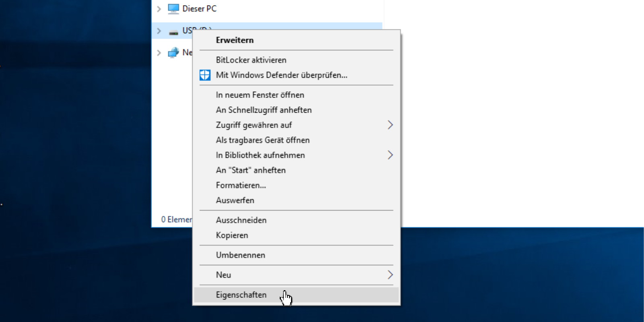The image size is (644, 322).
Task: Open the Zugriff gewähren auf submenu arrow
Action: 390,125
